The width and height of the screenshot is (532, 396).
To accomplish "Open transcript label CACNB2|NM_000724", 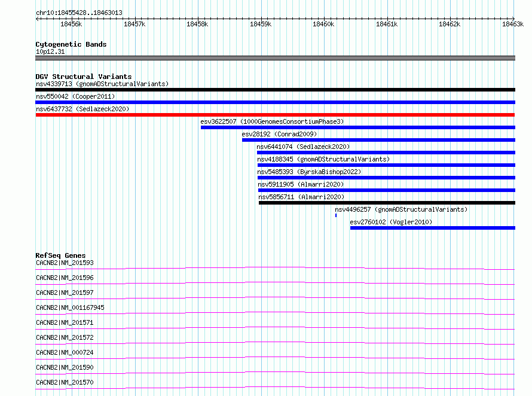I will [65, 352].
